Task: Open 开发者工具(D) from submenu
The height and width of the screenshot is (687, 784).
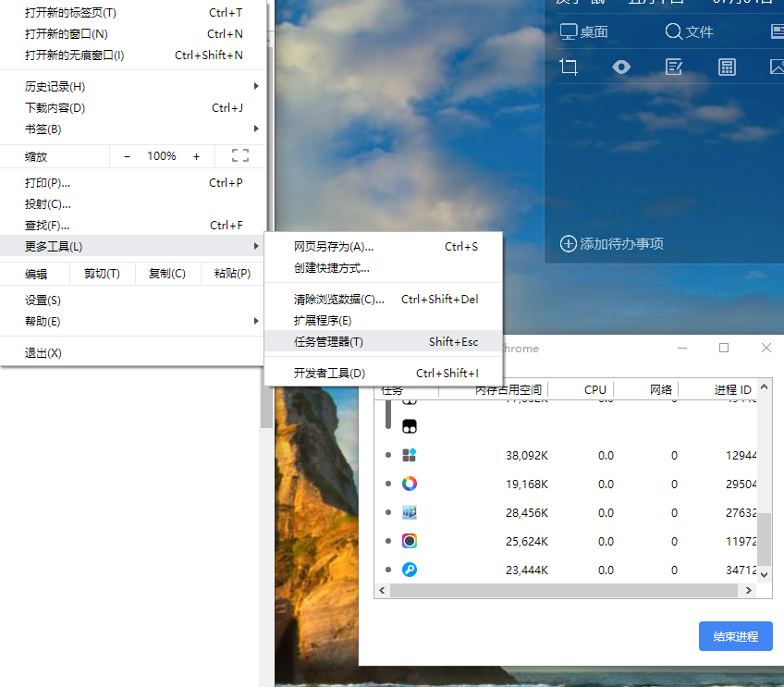Action: 383,373
